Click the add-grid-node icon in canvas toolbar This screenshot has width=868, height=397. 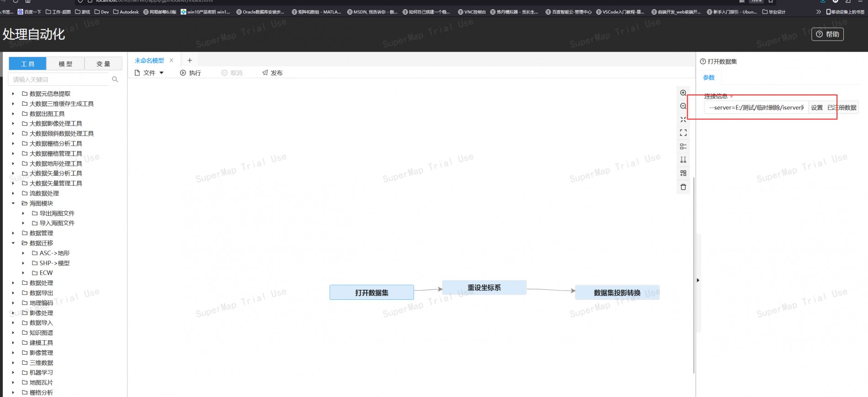tap(683, 173)
